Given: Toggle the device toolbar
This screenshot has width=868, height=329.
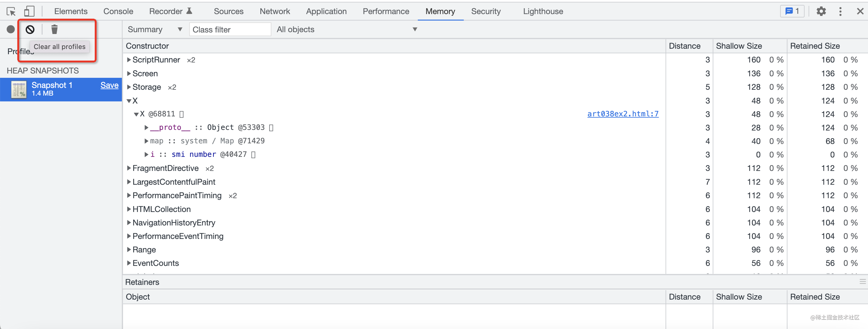Looking at the screenshot, I should tap(29, 11).
